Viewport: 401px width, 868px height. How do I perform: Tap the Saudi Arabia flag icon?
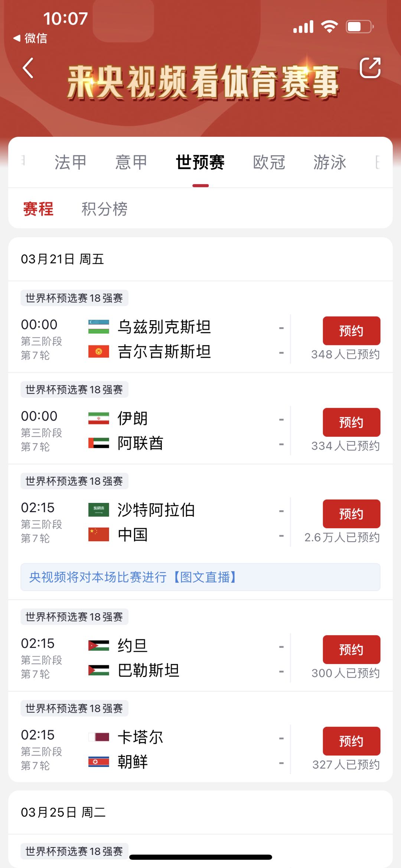click(98, 510)
